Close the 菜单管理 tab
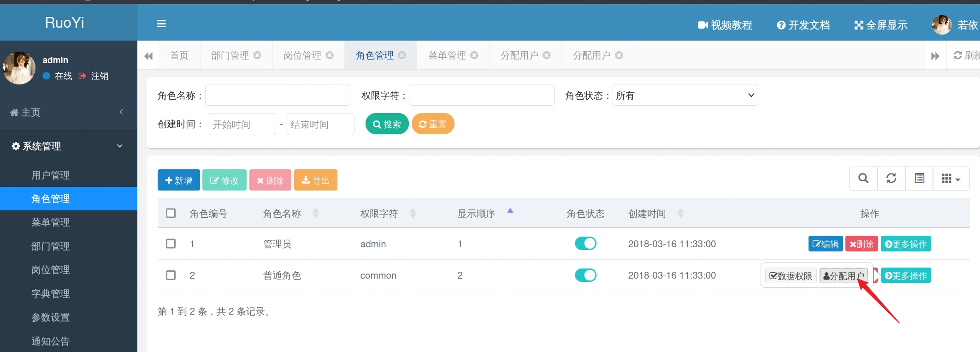 coord(474,55)
